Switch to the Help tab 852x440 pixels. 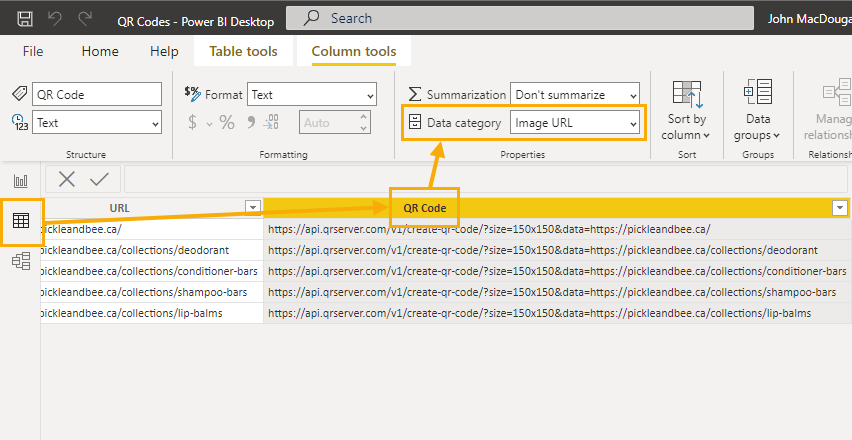tap(164, 51)
